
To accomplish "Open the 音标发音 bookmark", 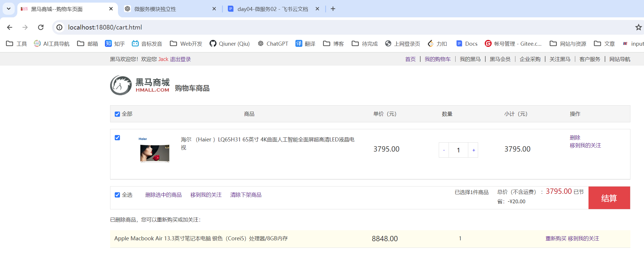I will click(147, 44).
